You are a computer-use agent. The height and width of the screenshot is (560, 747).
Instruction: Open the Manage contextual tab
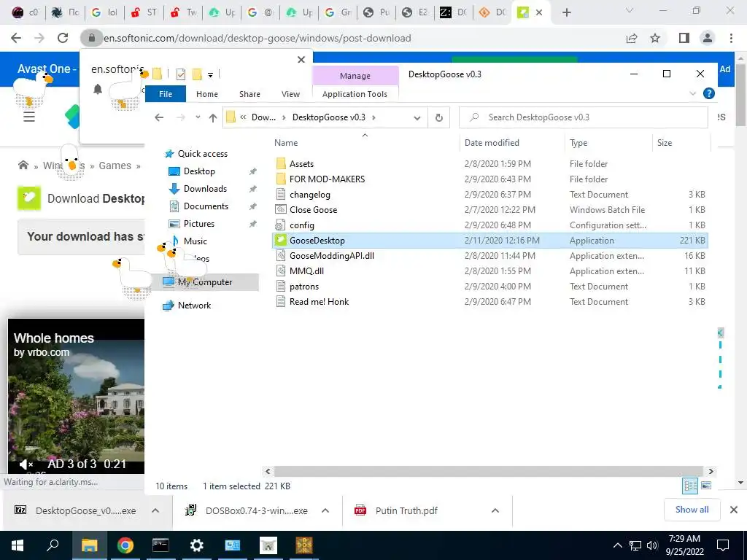point(355,76)
